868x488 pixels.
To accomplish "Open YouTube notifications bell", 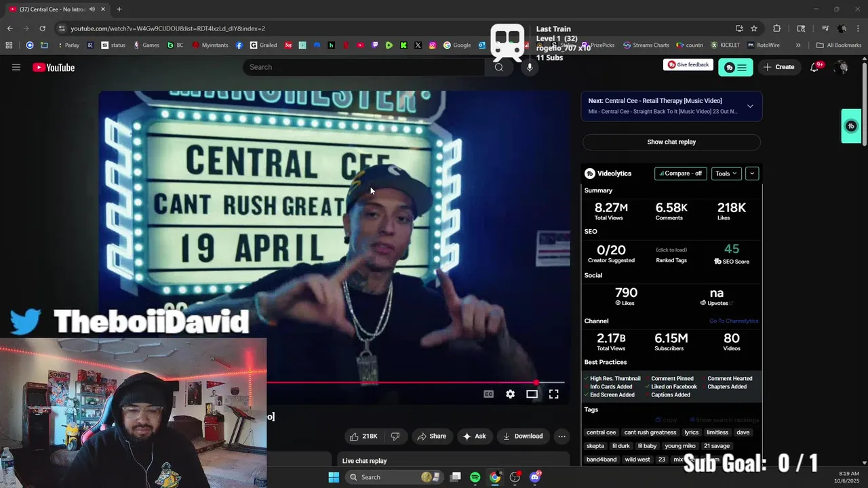I will (x=815, y=67).
